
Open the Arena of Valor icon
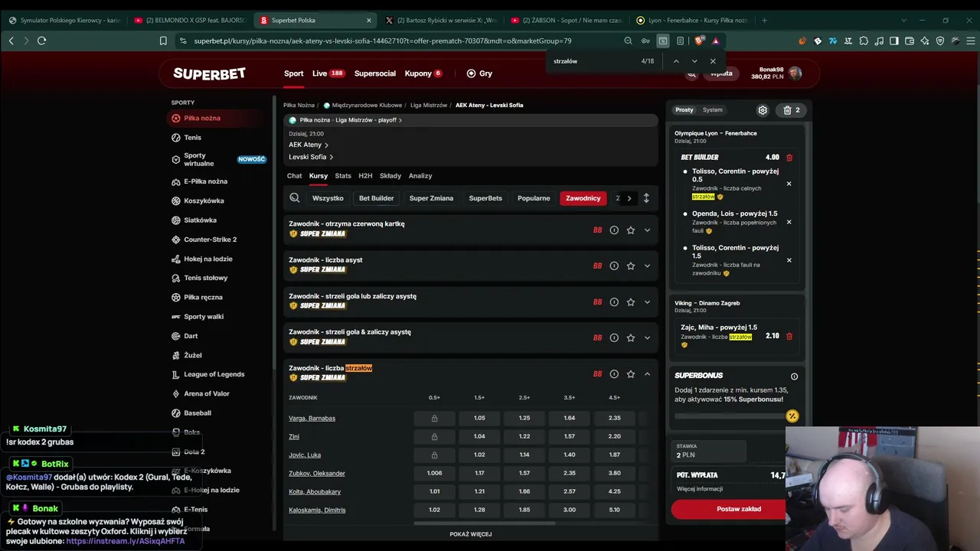click(x=176, y=393)
